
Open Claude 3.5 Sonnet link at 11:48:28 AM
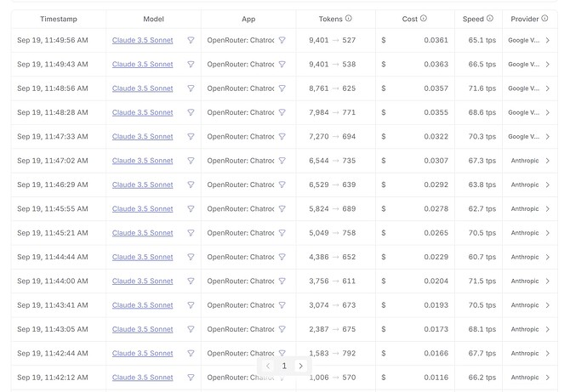coord(143,112)
